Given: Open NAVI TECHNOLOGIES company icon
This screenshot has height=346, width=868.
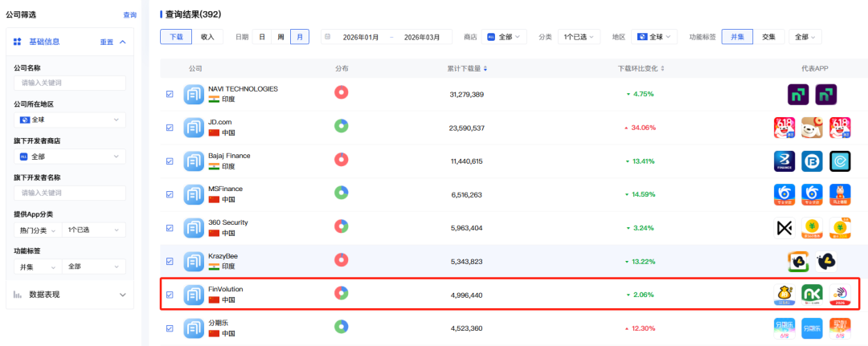Looking at the screenshot, I should pyautogui.click(x=194, y=94).
